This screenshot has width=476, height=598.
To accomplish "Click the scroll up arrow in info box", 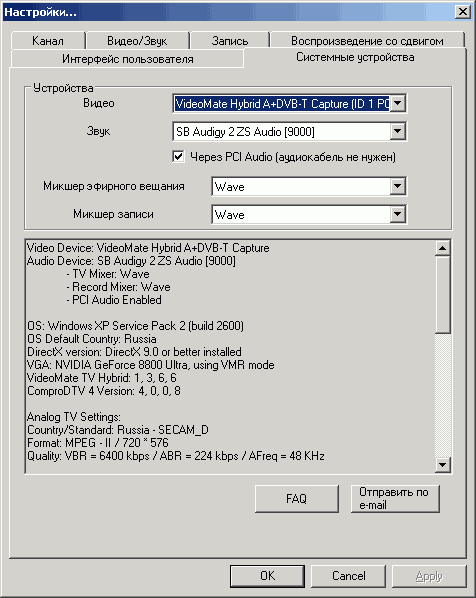I will (x=442, y=248).
